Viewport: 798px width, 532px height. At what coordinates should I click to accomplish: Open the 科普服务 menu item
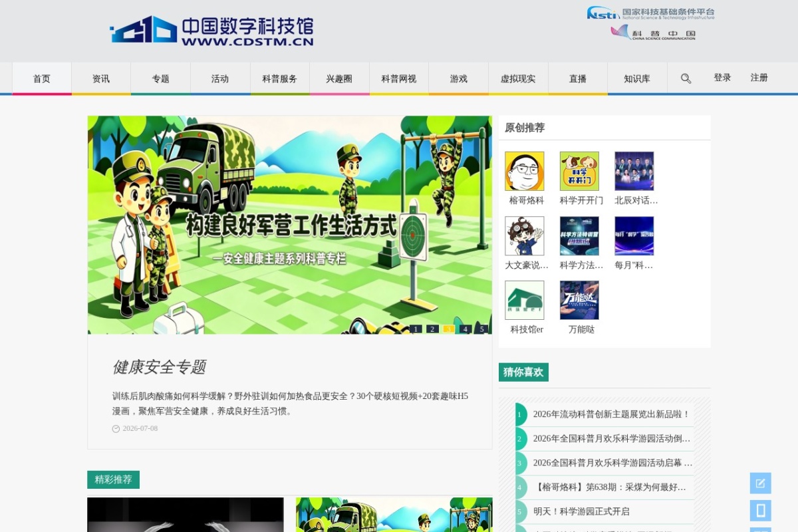coord(280,78)
